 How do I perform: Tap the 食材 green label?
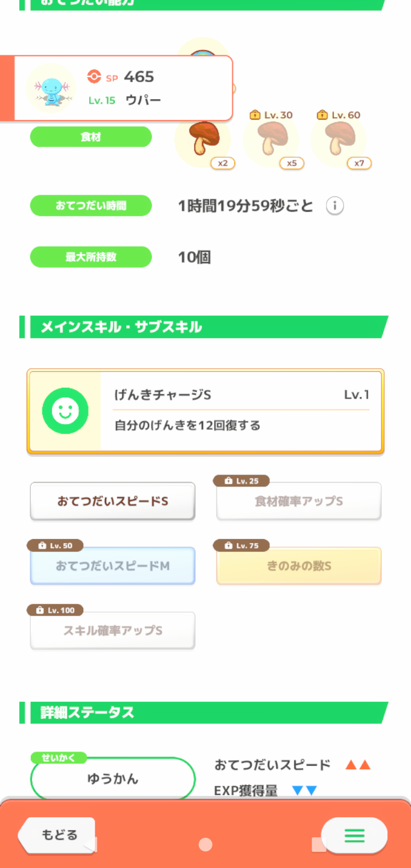click(91, 137)
